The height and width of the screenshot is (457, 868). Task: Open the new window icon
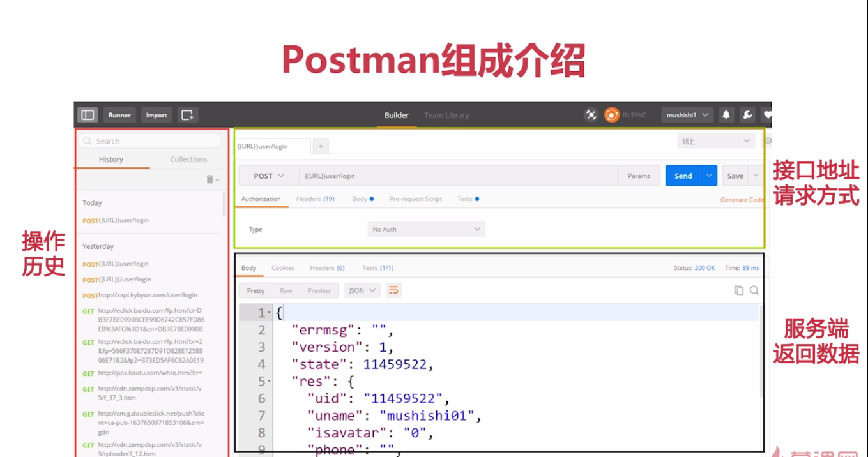coord(187,115)
